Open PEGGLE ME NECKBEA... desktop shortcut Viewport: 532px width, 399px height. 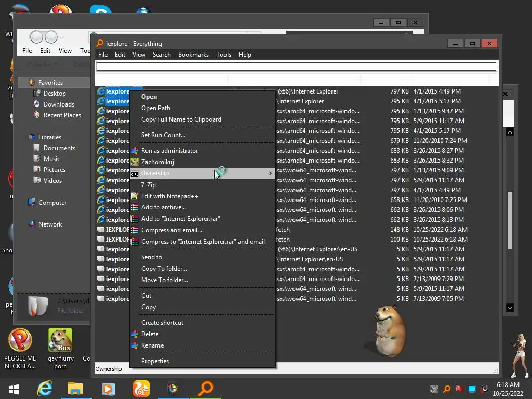coord(20,349)
